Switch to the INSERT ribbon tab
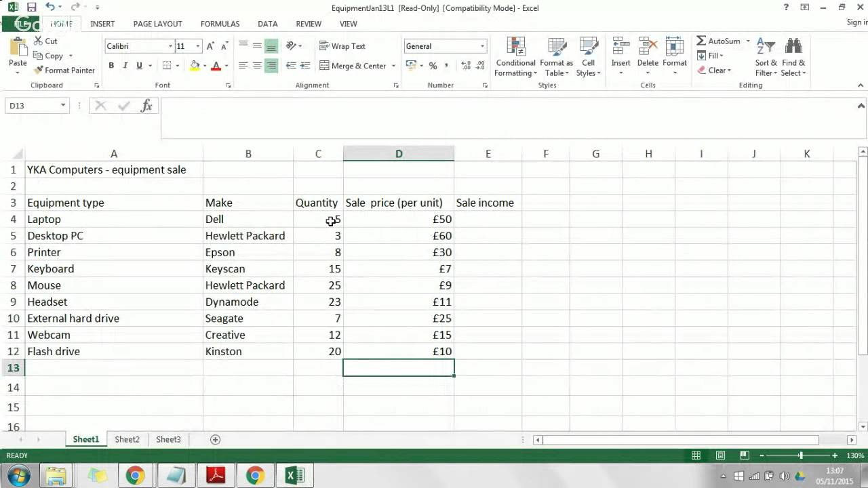 click(103, 24)
